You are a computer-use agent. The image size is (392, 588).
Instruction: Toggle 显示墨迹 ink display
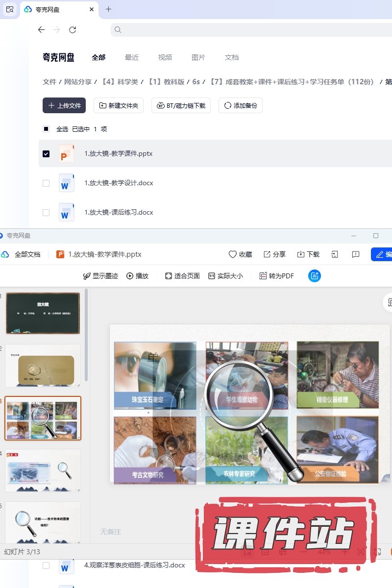[100, 276]
